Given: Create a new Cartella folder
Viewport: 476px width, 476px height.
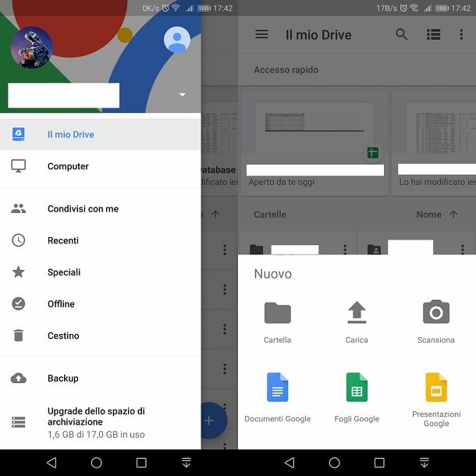Looking at the screenshot, I should click(x=278, y=323).
